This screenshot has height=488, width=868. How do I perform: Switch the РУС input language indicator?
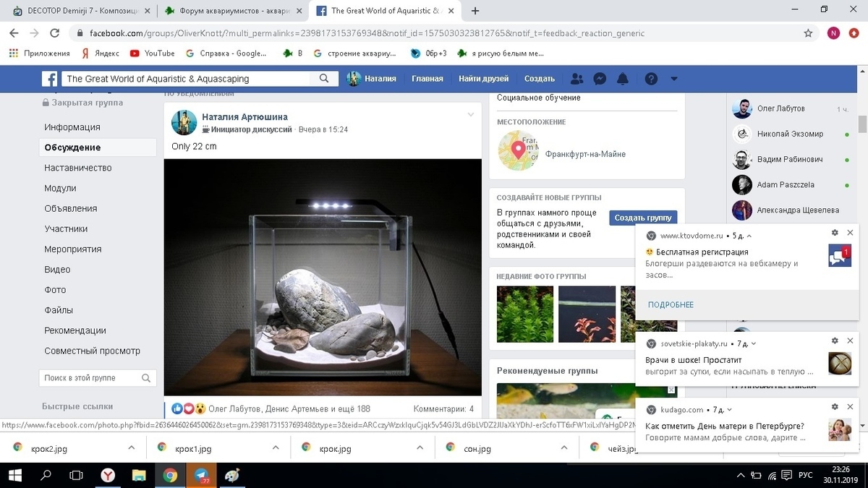coord(805,476)
